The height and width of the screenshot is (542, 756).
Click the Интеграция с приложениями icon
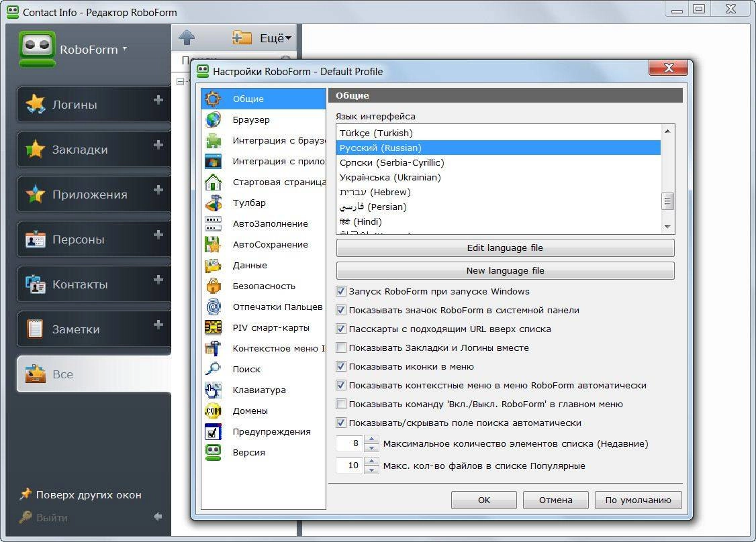(213, 161)
